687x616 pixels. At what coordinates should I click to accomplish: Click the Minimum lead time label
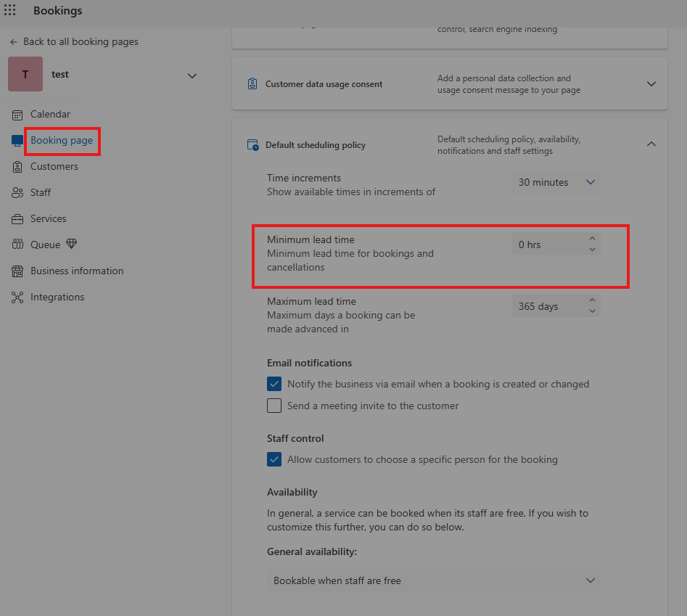[x=310, y=240]
